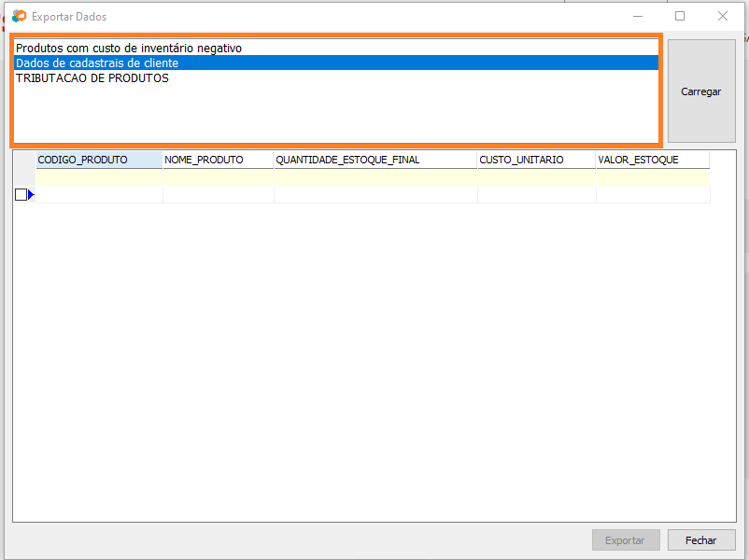Select 'Produtos com custo de inventário negativo'
Image resolution: width=749 pixels, height=560 pixels.
(129, 48)
